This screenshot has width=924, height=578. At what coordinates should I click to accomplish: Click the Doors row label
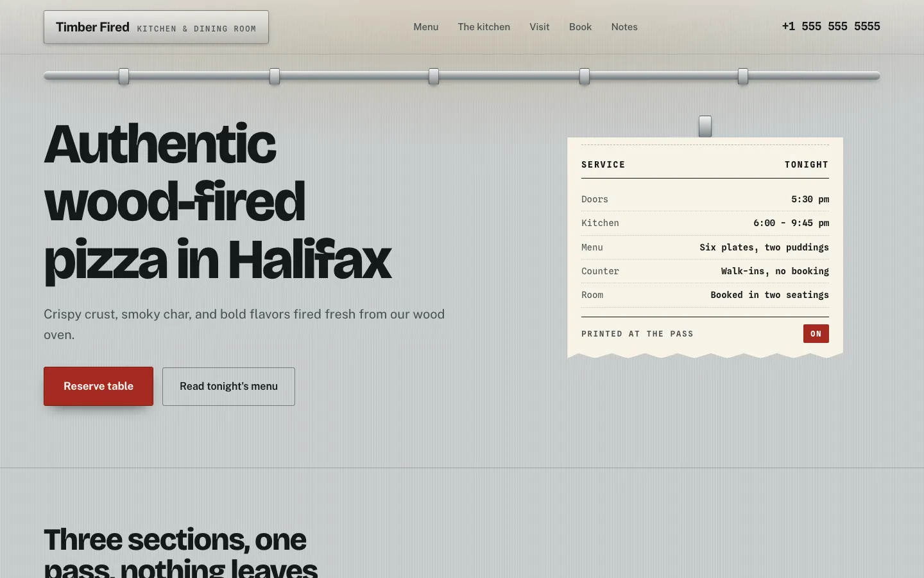coord(595,199)
